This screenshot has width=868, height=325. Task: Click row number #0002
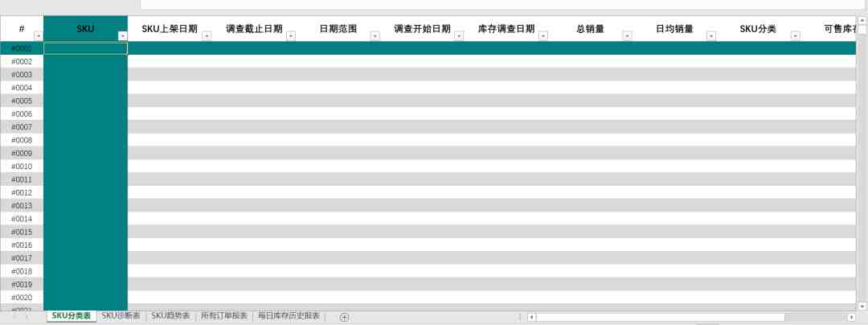pyautogui.click(x=22, y=61)
